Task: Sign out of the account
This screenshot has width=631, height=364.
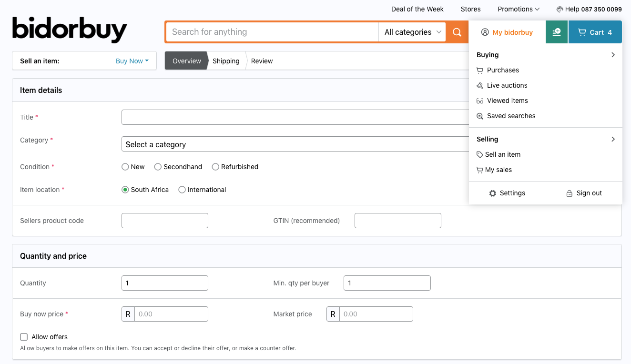Action: (x=588, y=193)
